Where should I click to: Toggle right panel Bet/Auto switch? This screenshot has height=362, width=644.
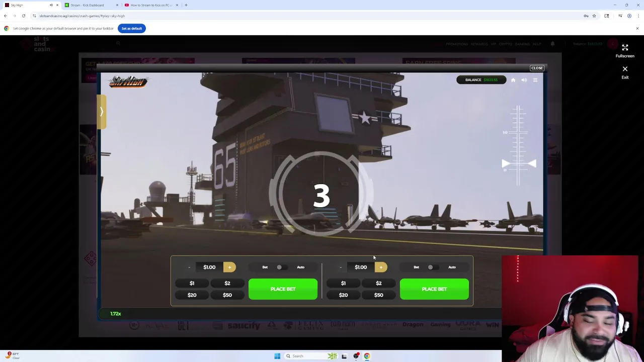433,267
